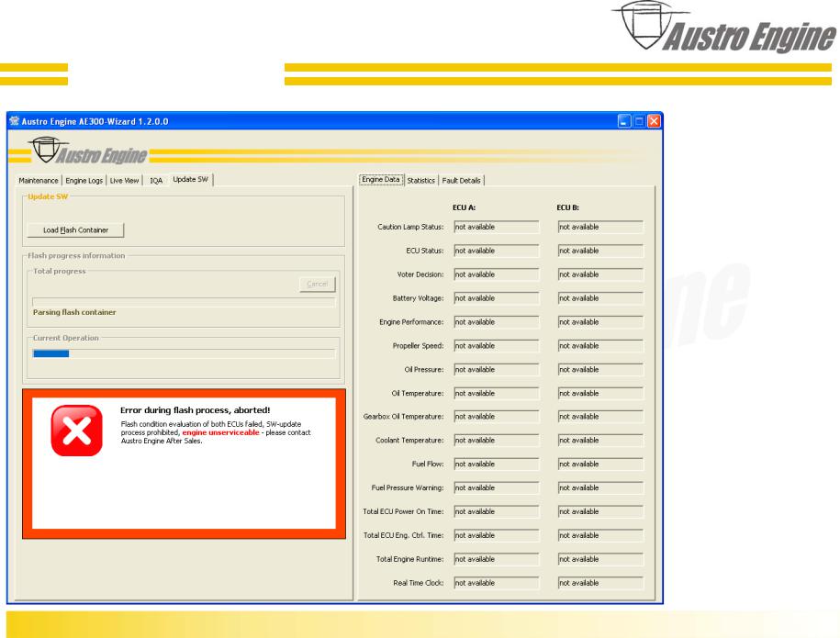Click ECU A Total Engine Runtime field
840x638 pixels.
coord(496,559)
